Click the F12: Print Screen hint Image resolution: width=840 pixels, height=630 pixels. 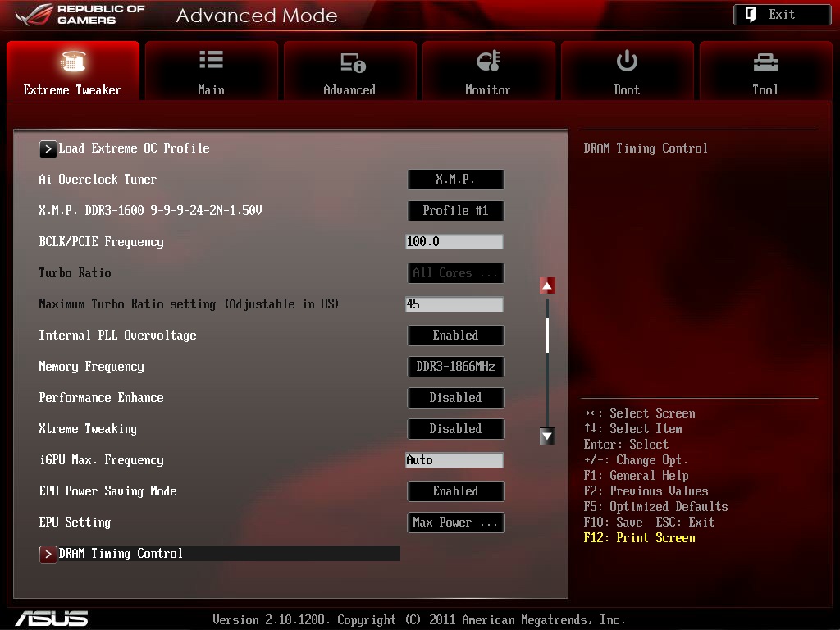pos(639,538)
